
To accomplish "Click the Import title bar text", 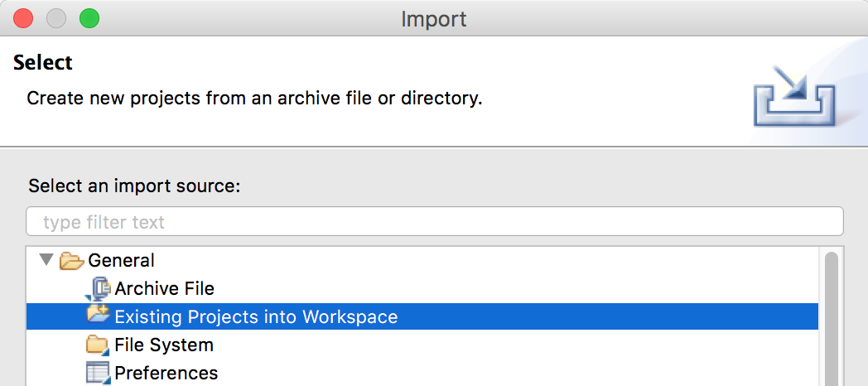I will tap(434, 18).
